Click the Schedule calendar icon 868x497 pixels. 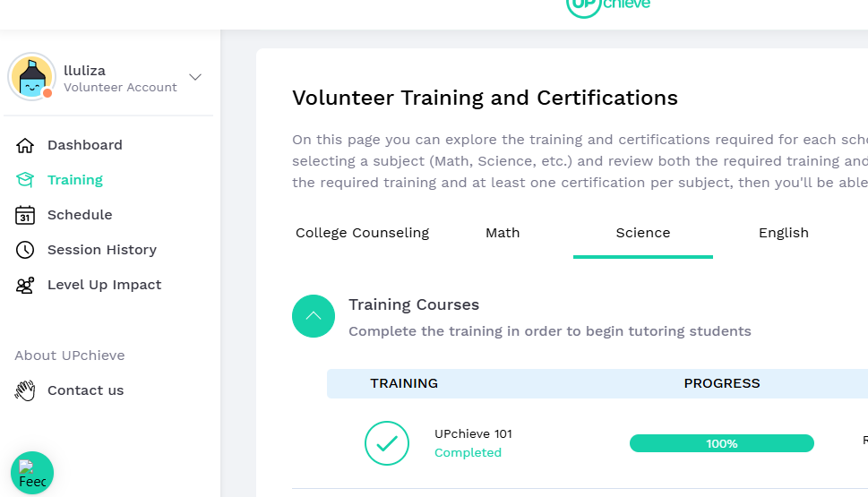pos(25,215)
